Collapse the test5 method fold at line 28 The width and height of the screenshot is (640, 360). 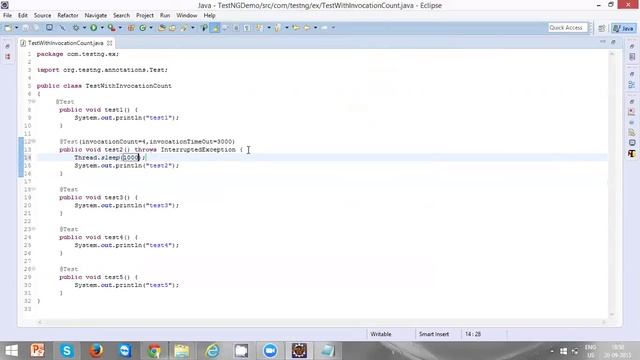(x=34, y=269)
